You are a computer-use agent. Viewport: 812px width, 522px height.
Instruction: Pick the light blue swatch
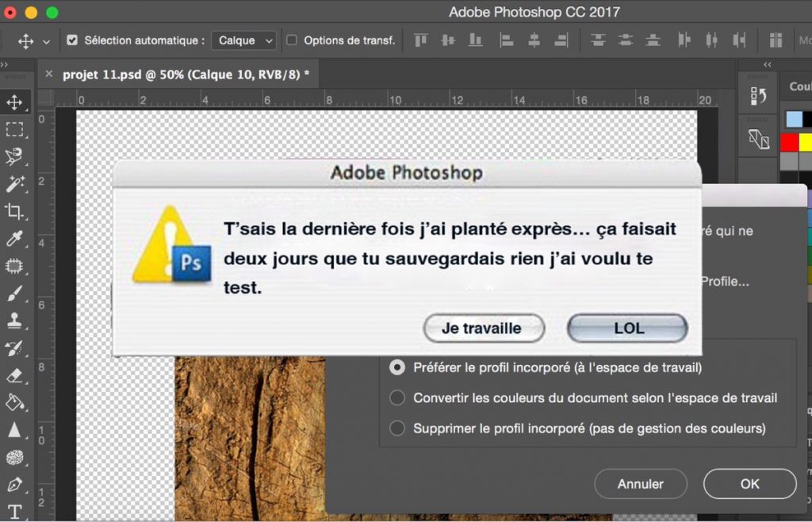pyautogui.click(x=794, y=119)
